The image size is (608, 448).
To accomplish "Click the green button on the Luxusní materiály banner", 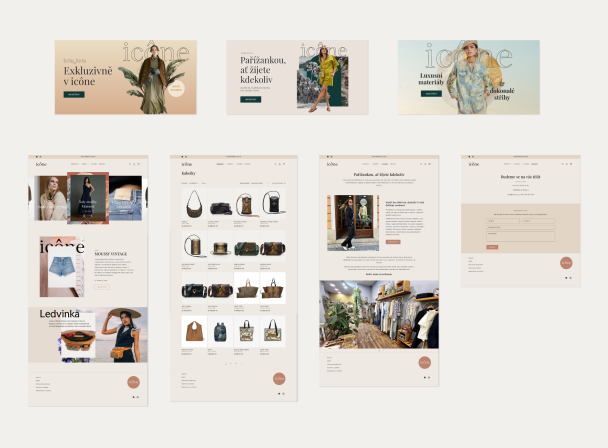I will click(431, 93).
